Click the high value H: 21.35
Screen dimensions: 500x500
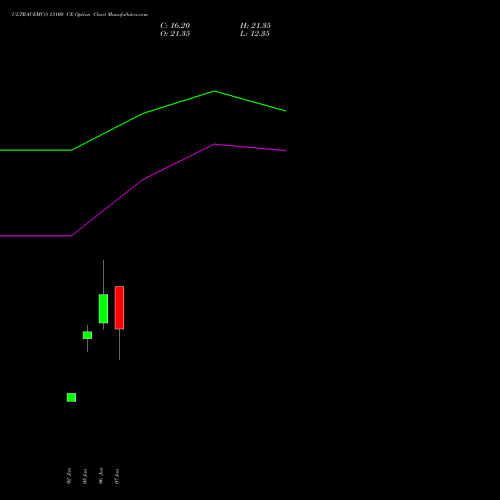pos(255,26)
